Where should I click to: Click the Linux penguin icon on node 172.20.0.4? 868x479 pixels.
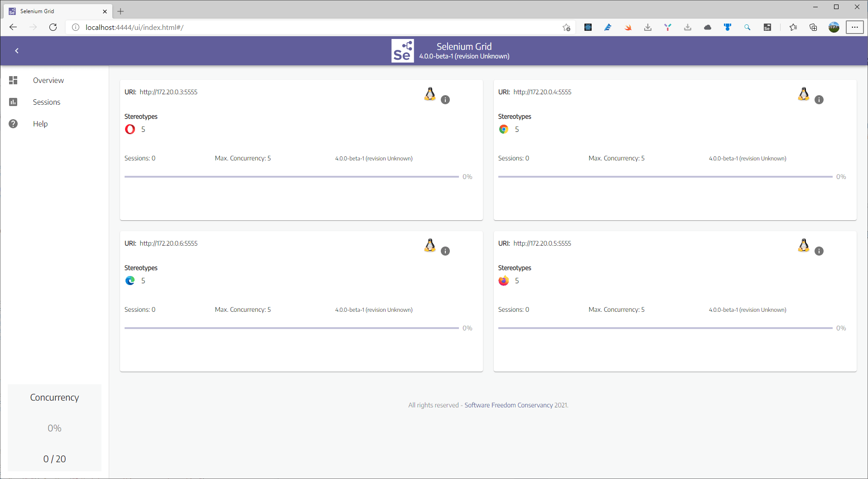click(x=804, y=94)
